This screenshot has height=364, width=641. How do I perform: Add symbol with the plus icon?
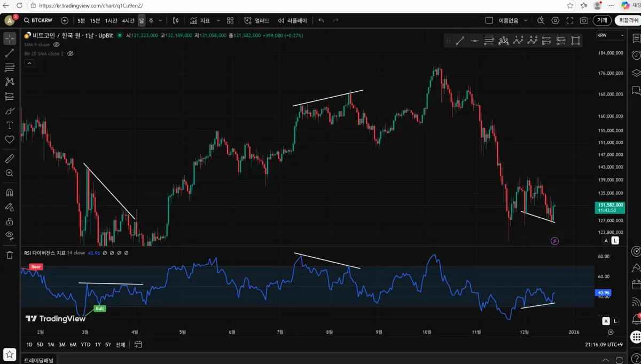click(x=65, y=20)
